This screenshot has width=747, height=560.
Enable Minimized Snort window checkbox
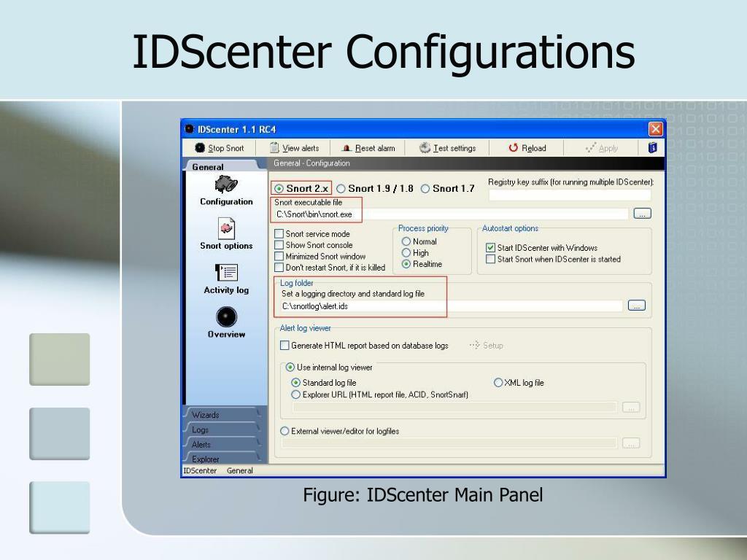tap(279, 256)
